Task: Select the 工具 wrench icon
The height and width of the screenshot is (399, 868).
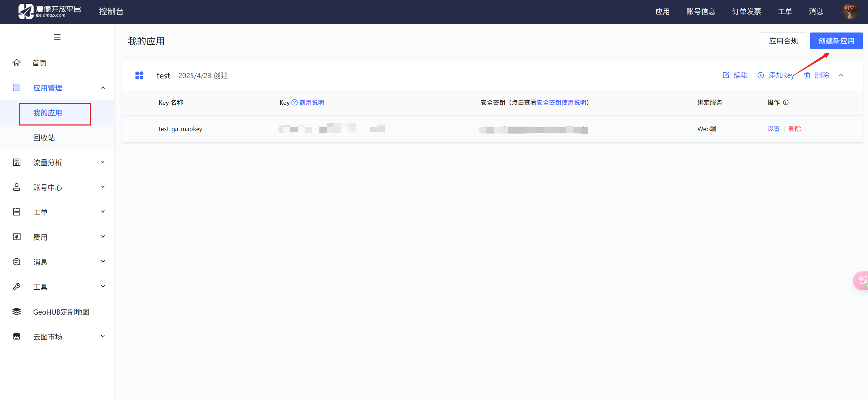Action: click(16, 287)
